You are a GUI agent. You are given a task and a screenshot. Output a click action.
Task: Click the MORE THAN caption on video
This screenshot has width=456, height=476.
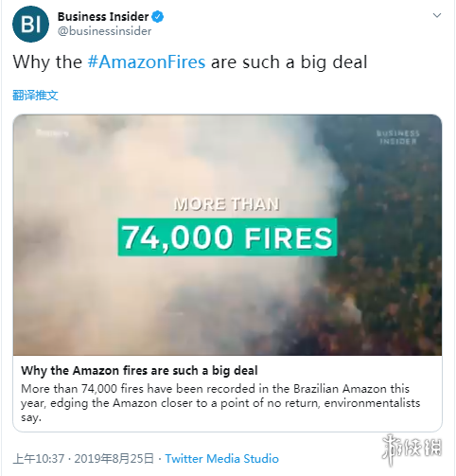coord(227,204)
